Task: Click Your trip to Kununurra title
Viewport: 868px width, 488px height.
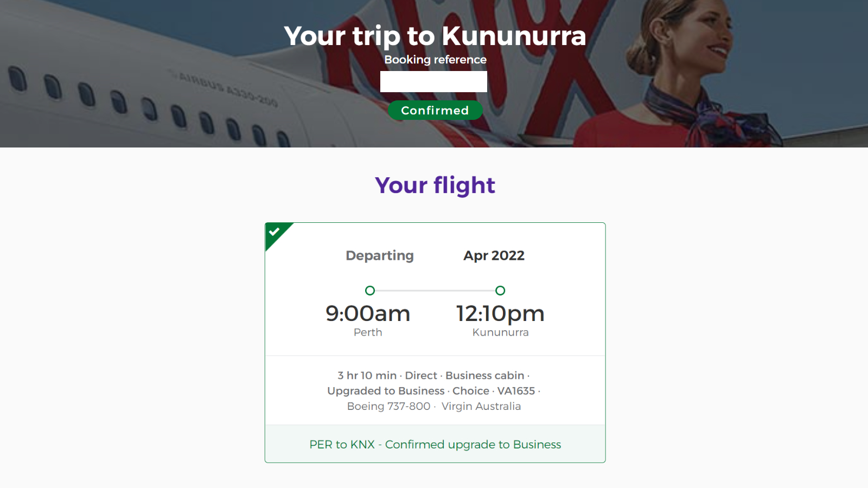Action: coord(435,36)
